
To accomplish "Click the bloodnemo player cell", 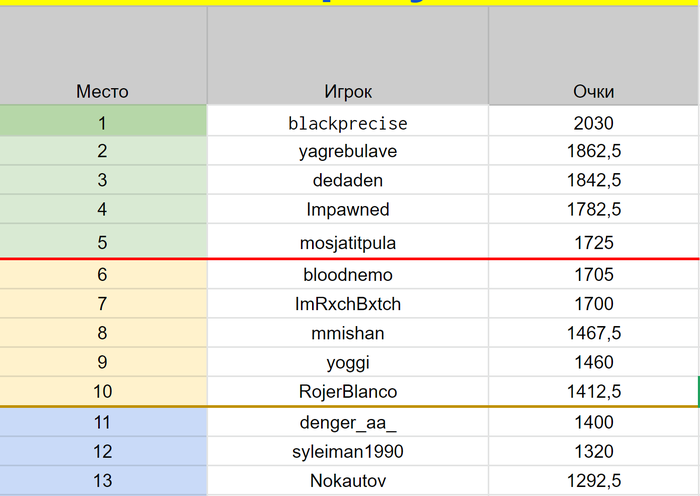I will pyautogui.click(x=348, y=274).
